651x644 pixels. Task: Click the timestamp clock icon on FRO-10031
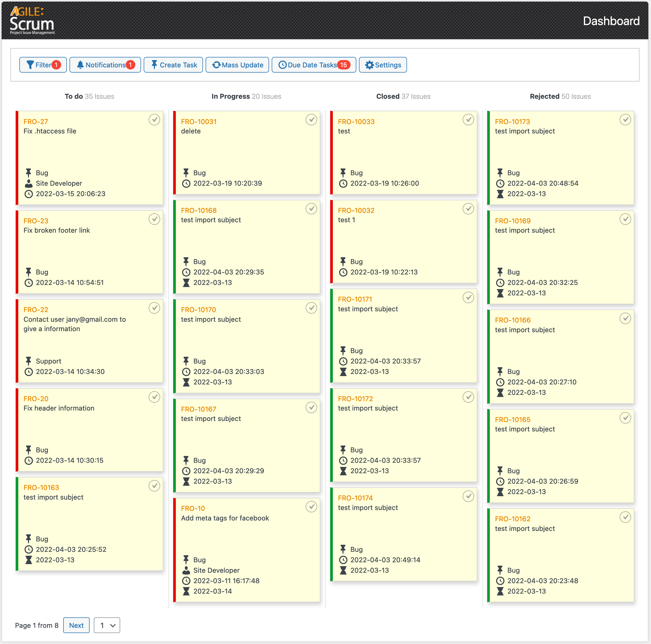pyautogui.click(x=186, y=184)
